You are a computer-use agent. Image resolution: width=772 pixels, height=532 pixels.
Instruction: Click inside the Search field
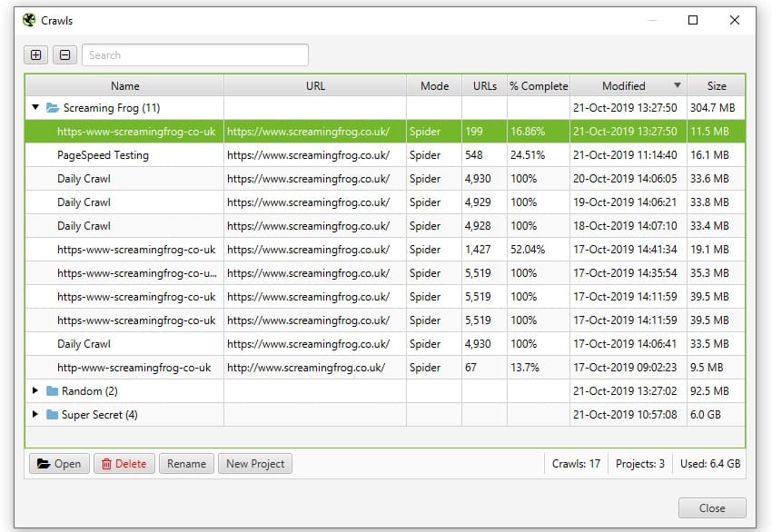(193, 54)
